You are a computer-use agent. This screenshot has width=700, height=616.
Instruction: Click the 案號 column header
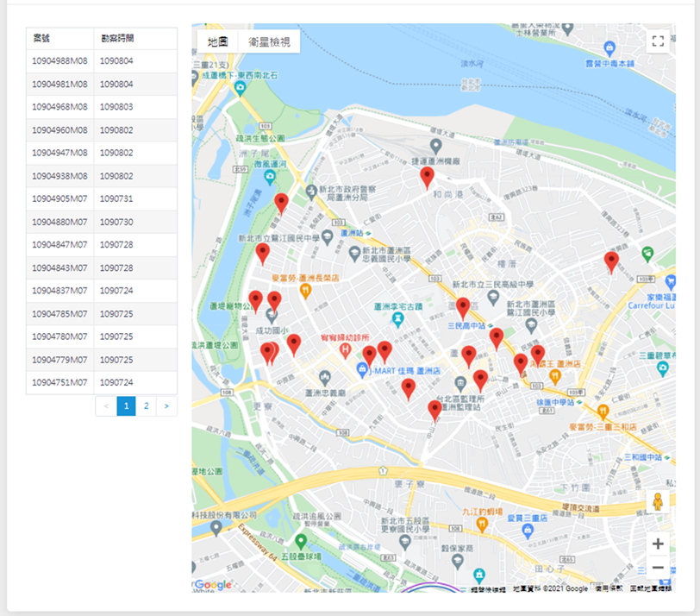(x=59, y=39)
